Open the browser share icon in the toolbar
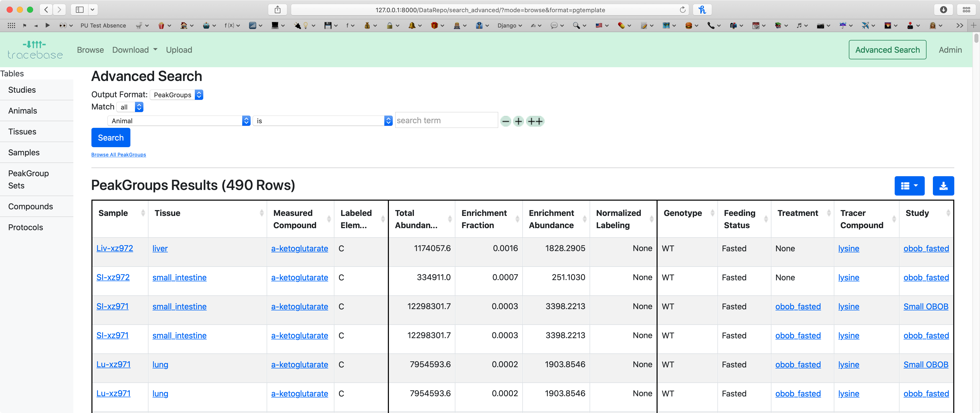980x413 pixels. 277,9
